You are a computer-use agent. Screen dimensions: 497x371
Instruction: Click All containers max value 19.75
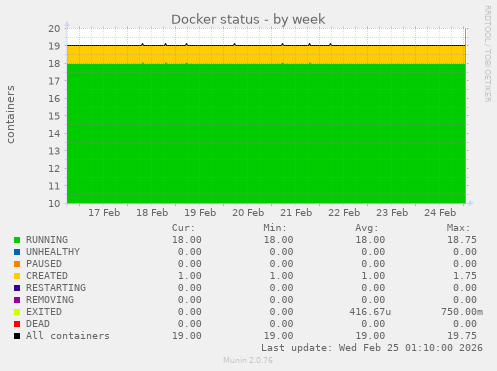[x=462, y=336]
